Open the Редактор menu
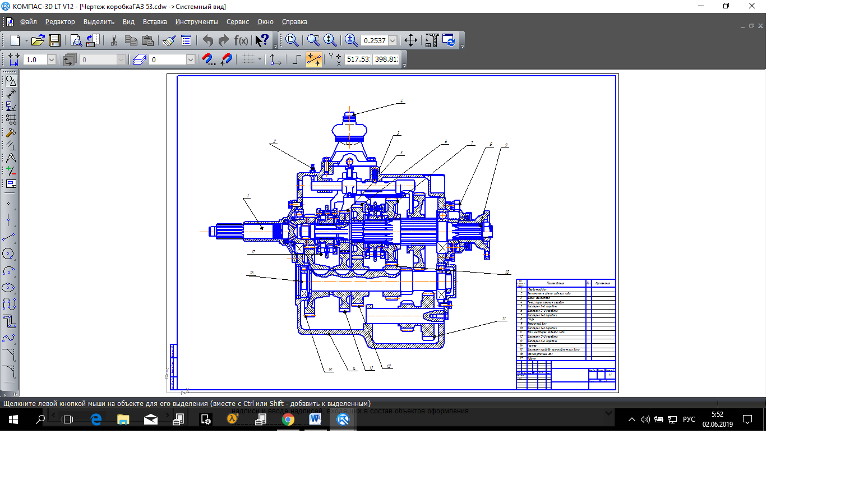 click(x=60, y=22)
